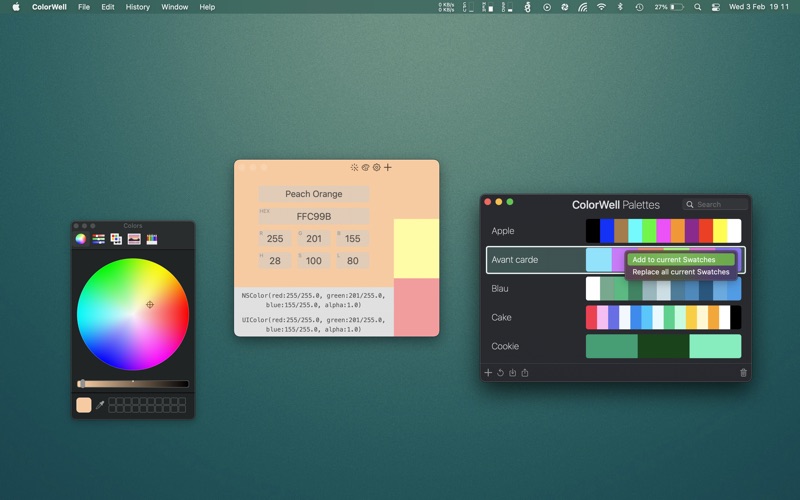Screen dimensions: 800x500
Task: Open the palette icon in swatch window
Action: tap(365, 168)
